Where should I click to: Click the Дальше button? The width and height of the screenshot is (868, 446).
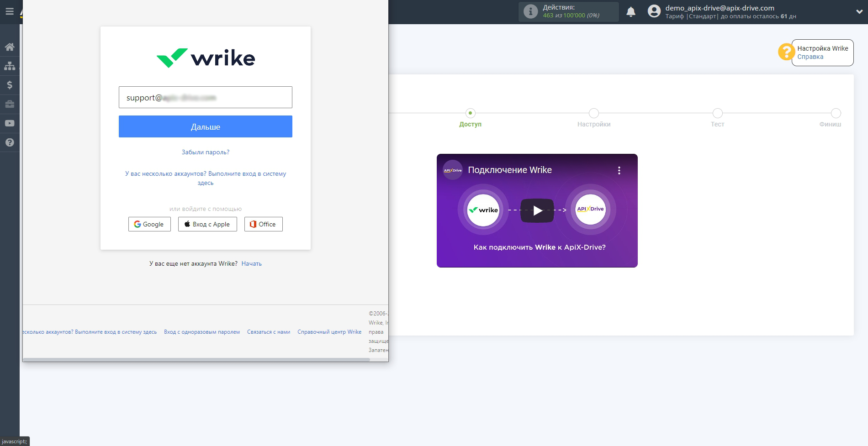[x=206, y=126]
